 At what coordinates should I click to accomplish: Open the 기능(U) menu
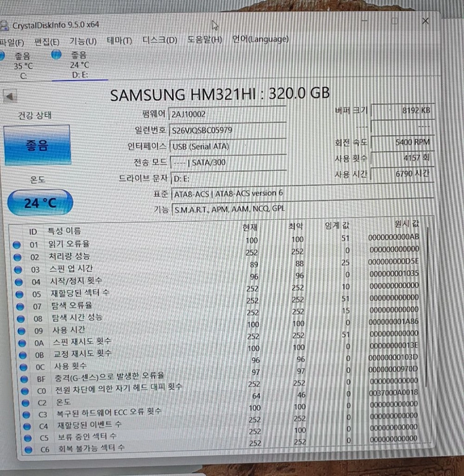click(x=83, y=41)
